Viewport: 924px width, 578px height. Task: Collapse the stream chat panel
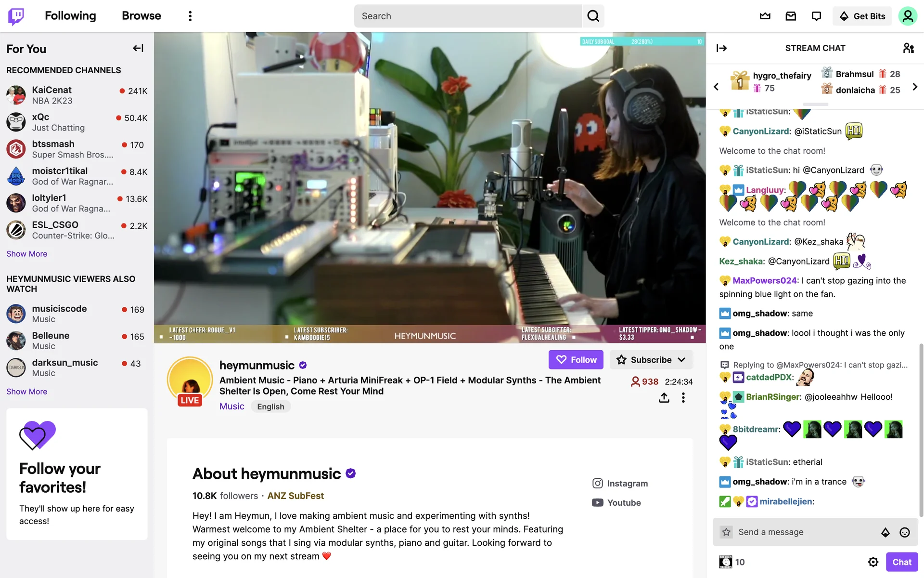[721, 48]
